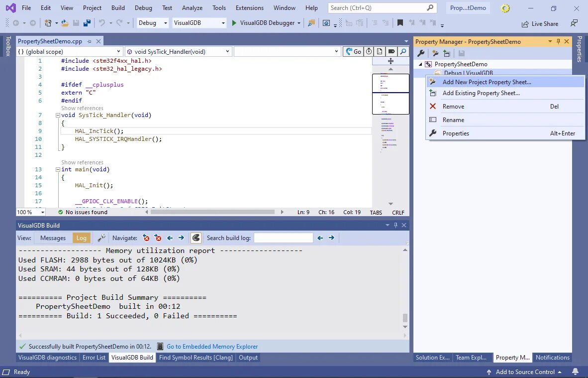Click the embedded memory chip icon
This screenshot has width=588, height=378.
pyautogui.click(x=160, y=347)
